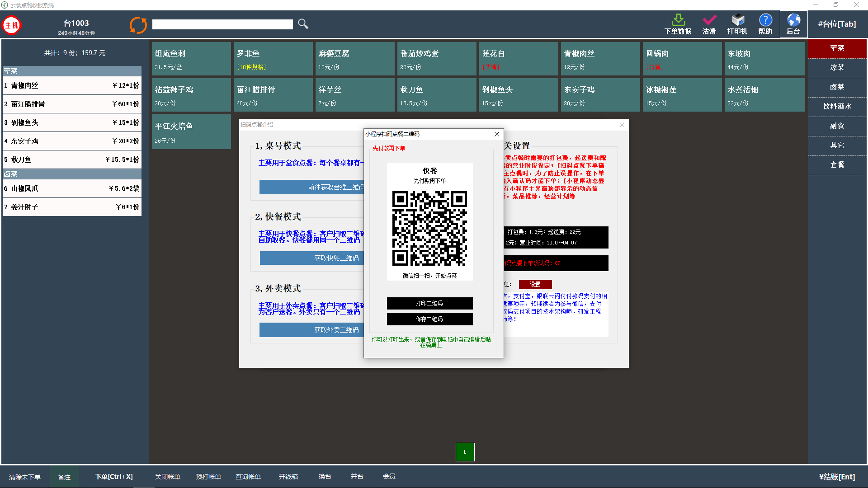Image resolution: width=868 pixels, height=488 pixels.
Task: Click the magnifier search icon
Action: coord(303,24)
